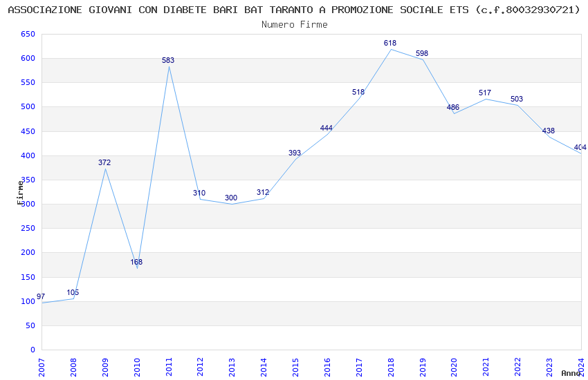Click the x-axis year 2007
588x380 pixels.
pyautogui.click(x=42, y=368)
